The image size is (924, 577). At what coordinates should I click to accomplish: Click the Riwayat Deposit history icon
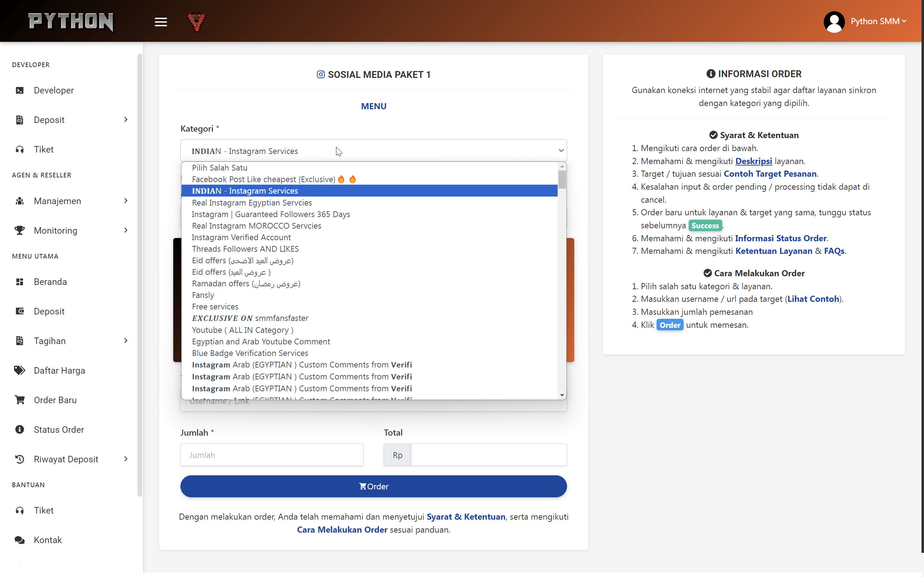coord(19,459)
